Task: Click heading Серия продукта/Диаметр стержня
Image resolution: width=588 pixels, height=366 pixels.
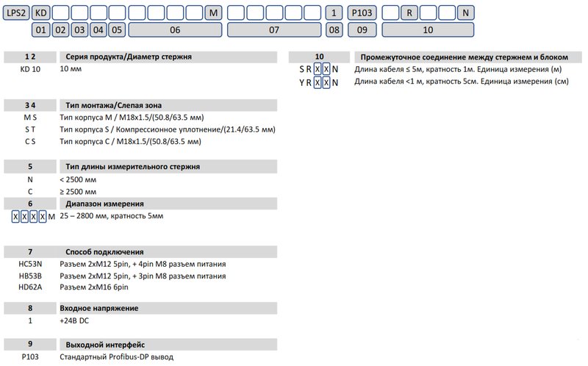Action: (129, 57)
